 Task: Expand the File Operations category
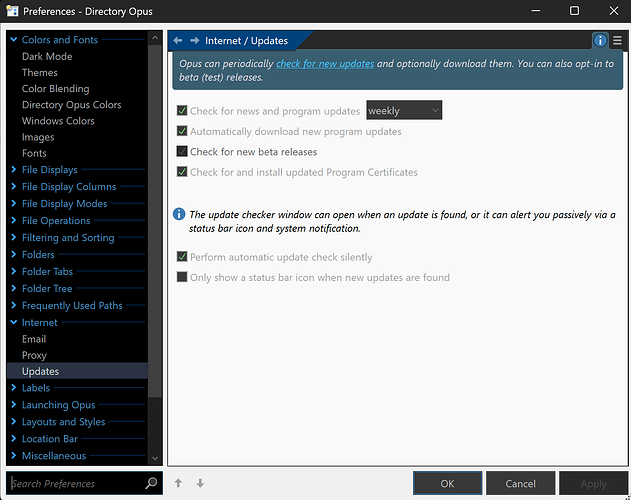(x=14, y=220)
